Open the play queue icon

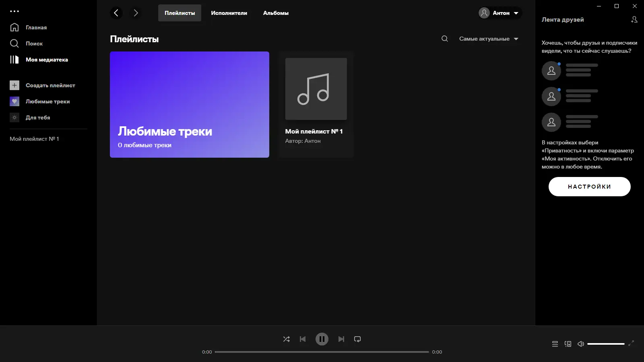click(555, 344)
